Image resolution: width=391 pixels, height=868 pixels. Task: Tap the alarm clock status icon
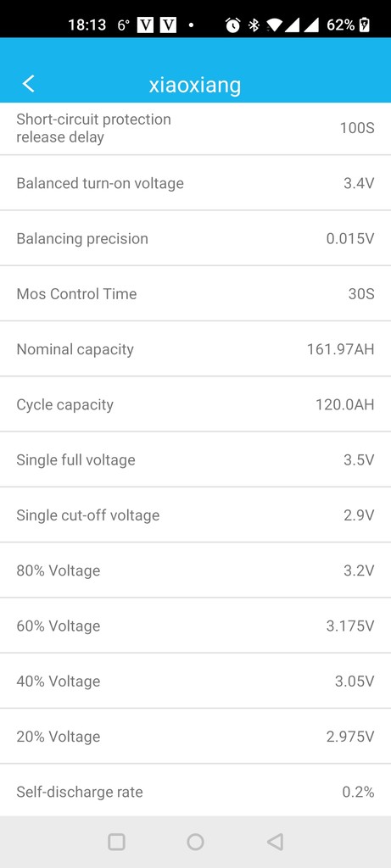pyautogui.click(x=233, y=25)
